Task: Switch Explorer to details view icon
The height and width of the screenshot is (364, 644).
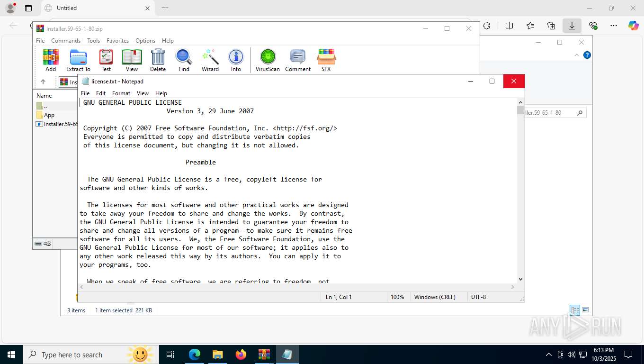Action: coord(575,310)
